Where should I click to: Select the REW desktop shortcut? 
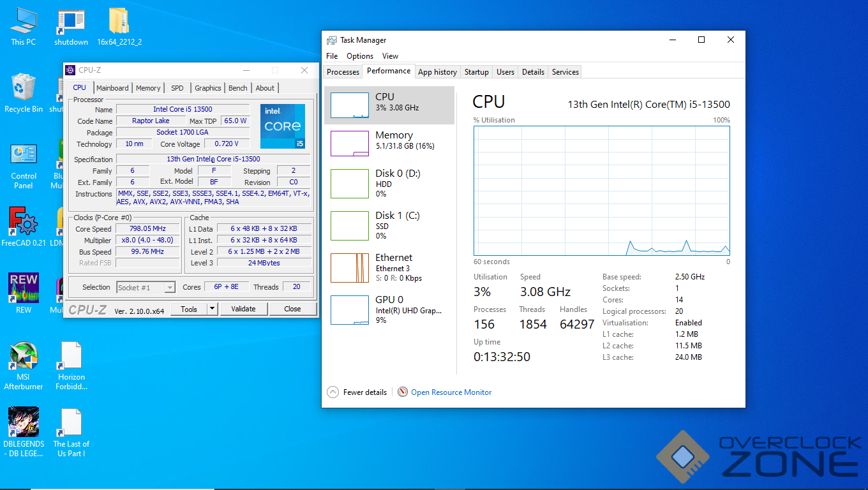[x=24, y=293]
